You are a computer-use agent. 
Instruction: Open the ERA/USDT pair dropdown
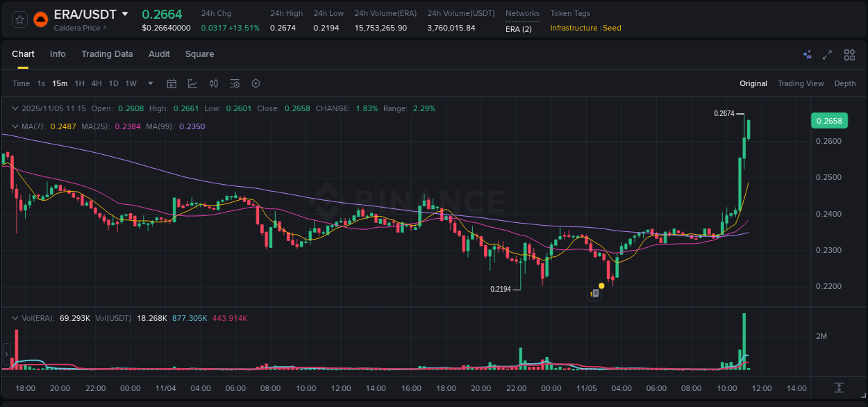125,14
